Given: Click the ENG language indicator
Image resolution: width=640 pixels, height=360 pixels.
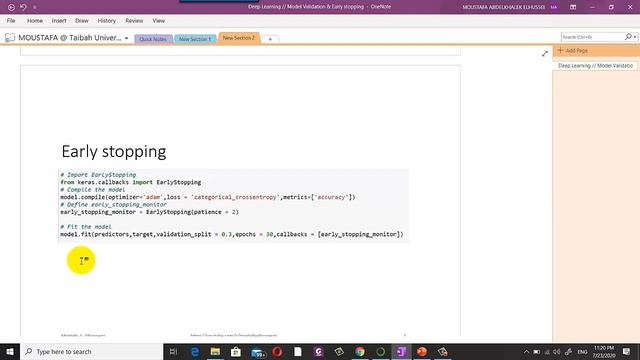Looking at the screenshot, I should [x=582, y=352].
